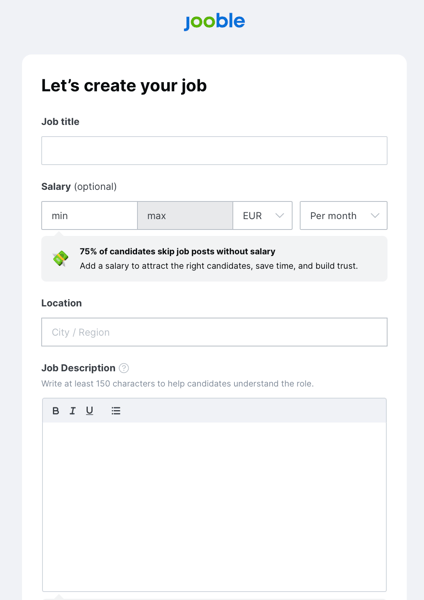Screen dimensions: 424x600
Task: Click the chevron arrow beside Per month
Action: 375,215
